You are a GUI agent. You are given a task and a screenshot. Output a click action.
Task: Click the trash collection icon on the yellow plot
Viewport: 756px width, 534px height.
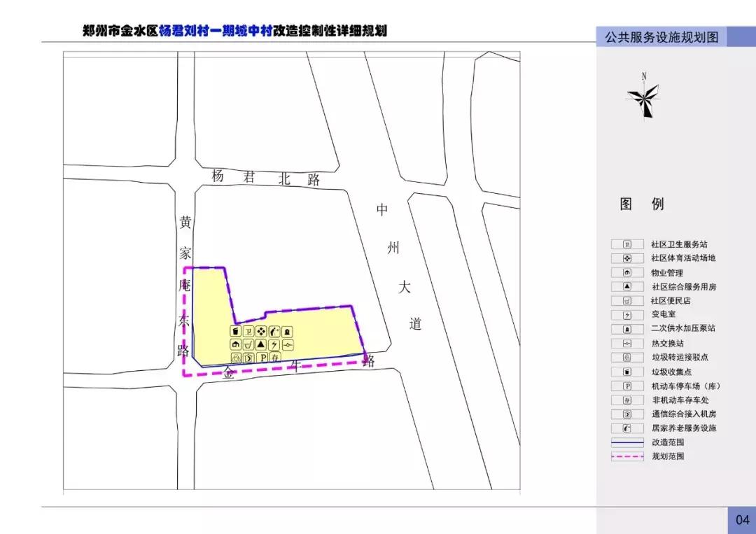[x=235, y=332]
